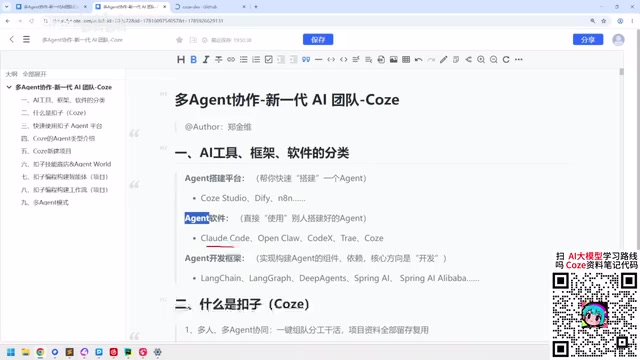Star this note as favorite
Screen dimensions: 640x360
tap(179, 40)
